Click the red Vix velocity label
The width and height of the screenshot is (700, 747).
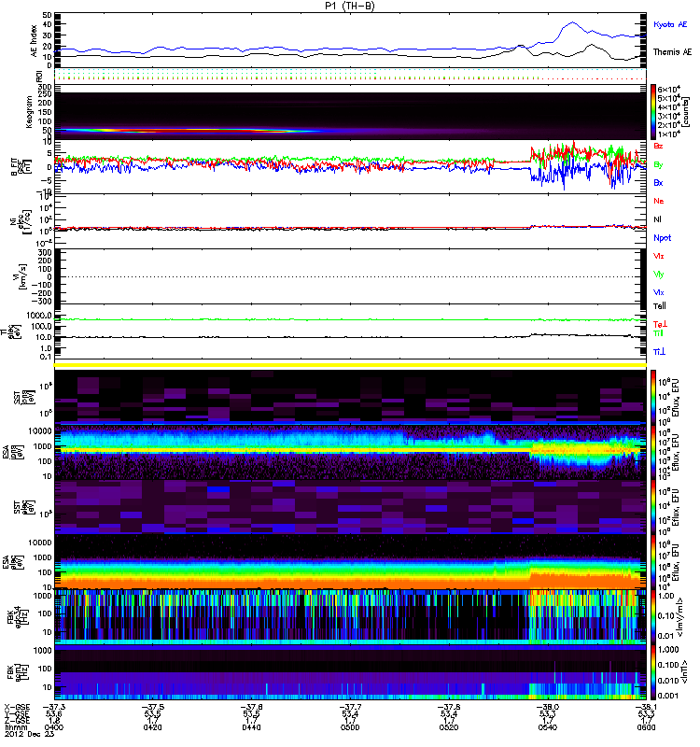pos(659,256)
